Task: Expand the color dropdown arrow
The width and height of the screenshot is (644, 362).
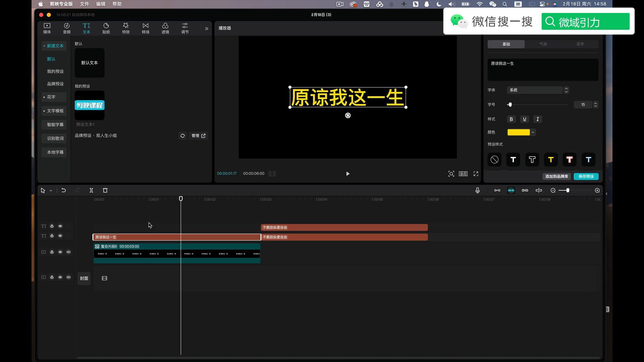Action: (x=533, y=132)
